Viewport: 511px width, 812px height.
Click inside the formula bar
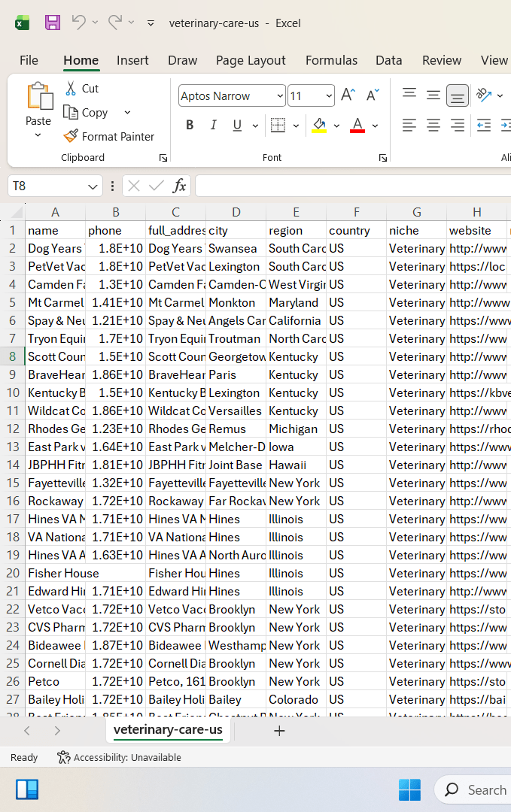point(353,186)
